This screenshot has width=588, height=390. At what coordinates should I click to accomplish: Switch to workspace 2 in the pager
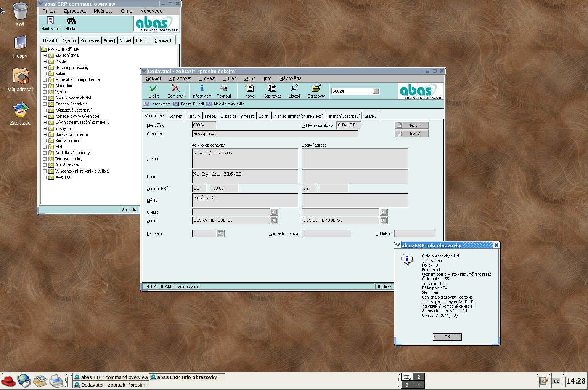tap(418, 377)
